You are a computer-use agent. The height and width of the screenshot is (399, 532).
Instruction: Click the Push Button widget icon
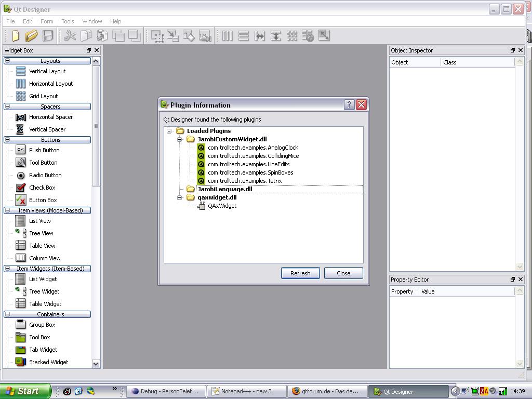(x=20, y=150)
